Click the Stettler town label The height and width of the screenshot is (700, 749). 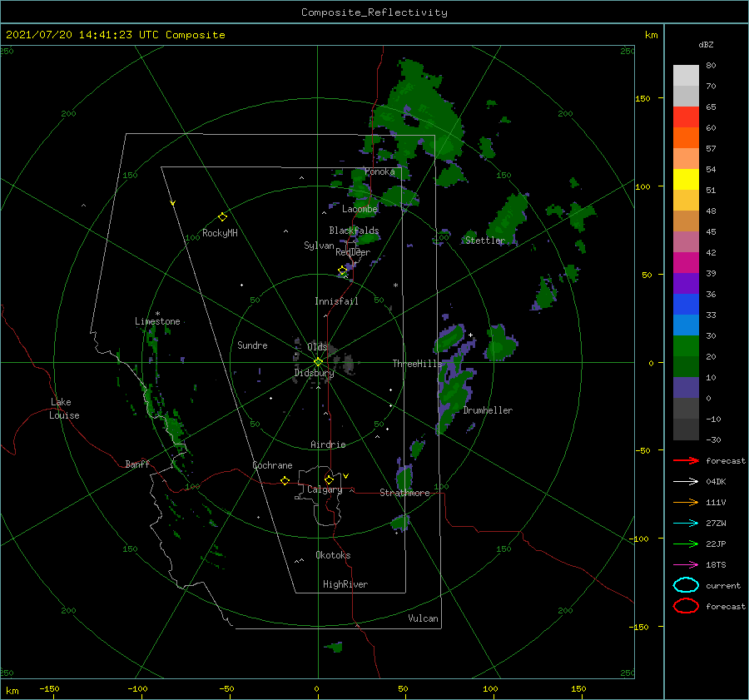tap(485, 241)
